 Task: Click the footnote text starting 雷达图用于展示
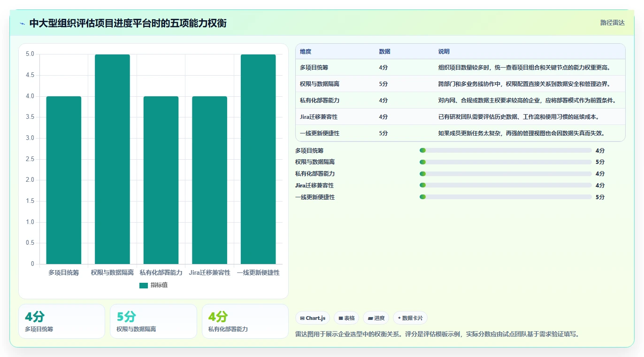(437, 334)
